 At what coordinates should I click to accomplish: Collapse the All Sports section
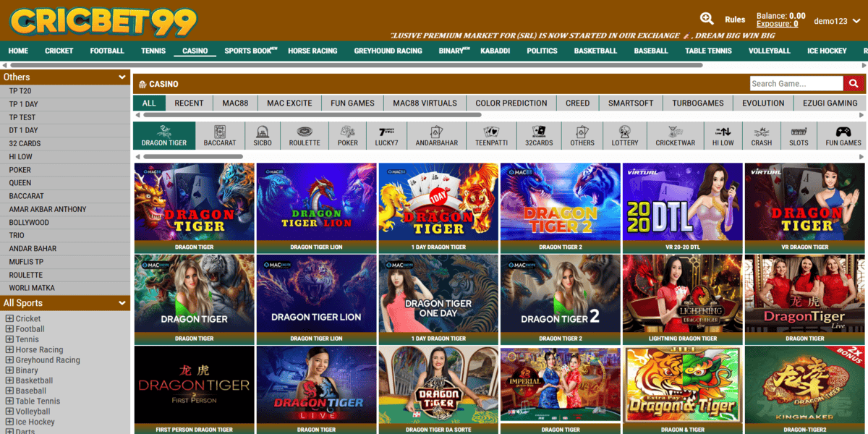coord(122,304)
